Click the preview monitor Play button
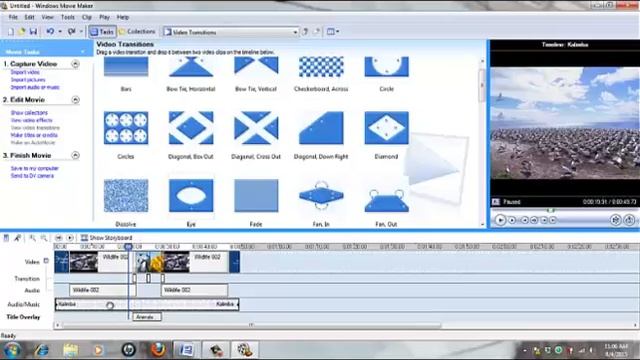The height and width of the screenshot is (360, 640). [500, 220]
